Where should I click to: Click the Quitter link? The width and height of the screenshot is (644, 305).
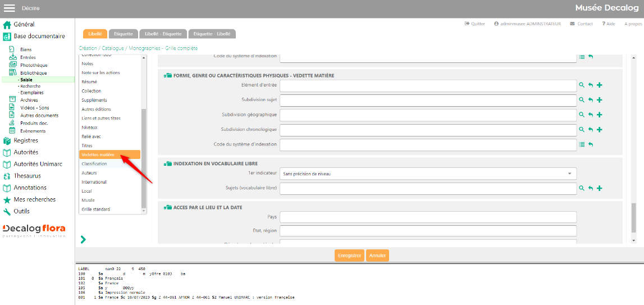pyautogui.click(x=474, y=24)
